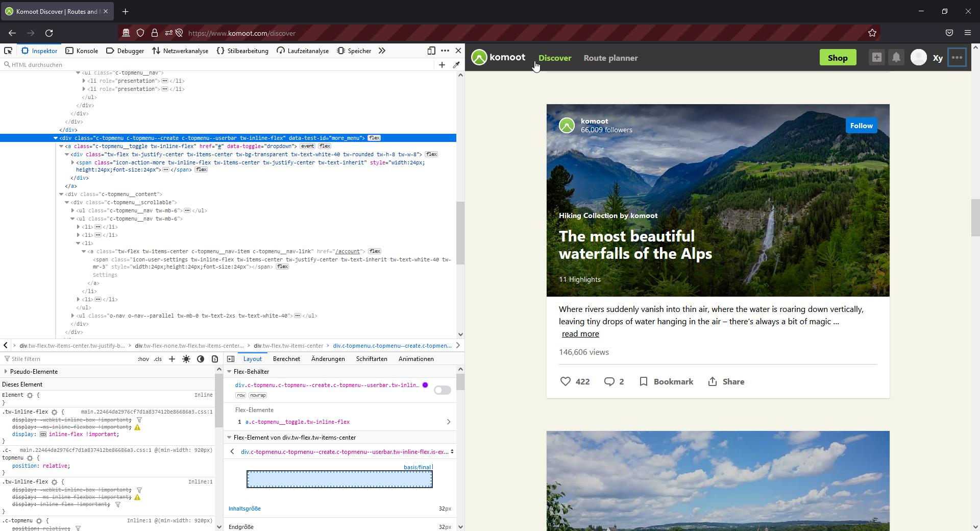Collapse the selected more_menu div node
The image size is (980, 531).
tap(56, 138)
